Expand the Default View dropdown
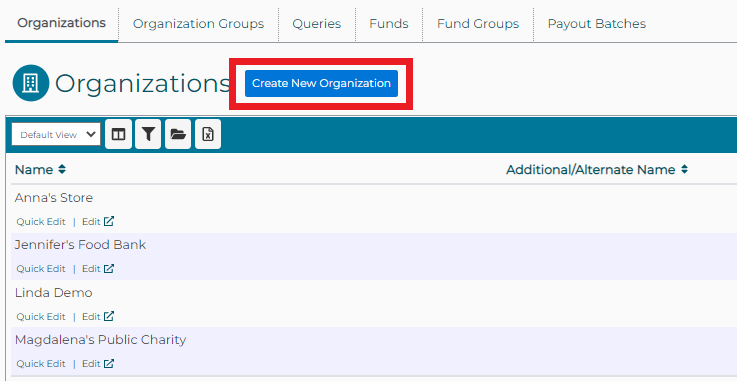 click(x=56, y=134)
